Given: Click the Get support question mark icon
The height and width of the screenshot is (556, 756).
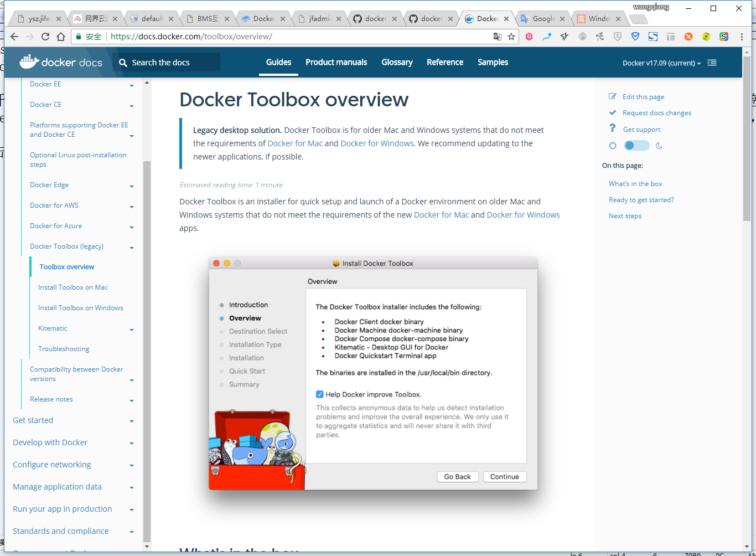Looking at the screenshot, I should (613, 128).
